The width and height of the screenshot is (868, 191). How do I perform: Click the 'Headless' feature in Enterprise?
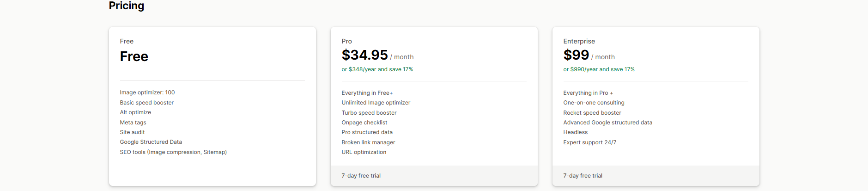tap(575, 132)
